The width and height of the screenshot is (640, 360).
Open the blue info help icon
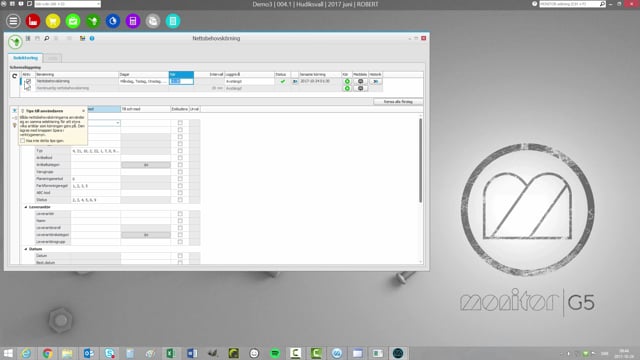point(92,38)
